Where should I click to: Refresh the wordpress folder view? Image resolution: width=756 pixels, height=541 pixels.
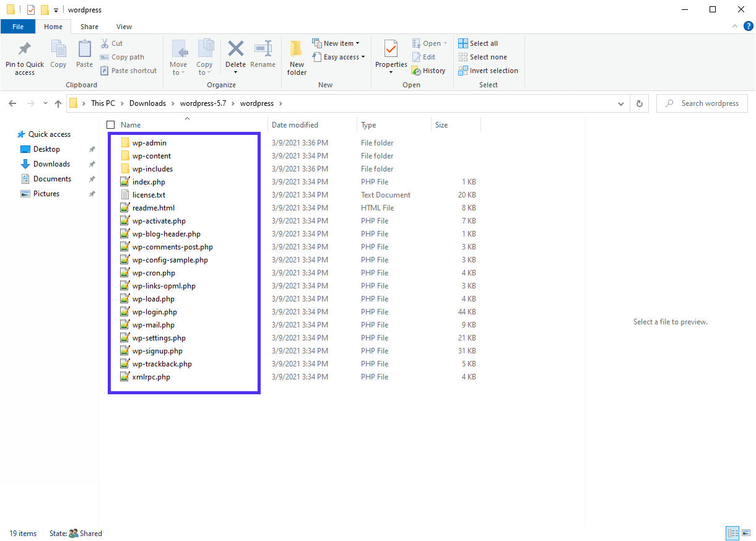pyautogui.click(x=639, y=103)
